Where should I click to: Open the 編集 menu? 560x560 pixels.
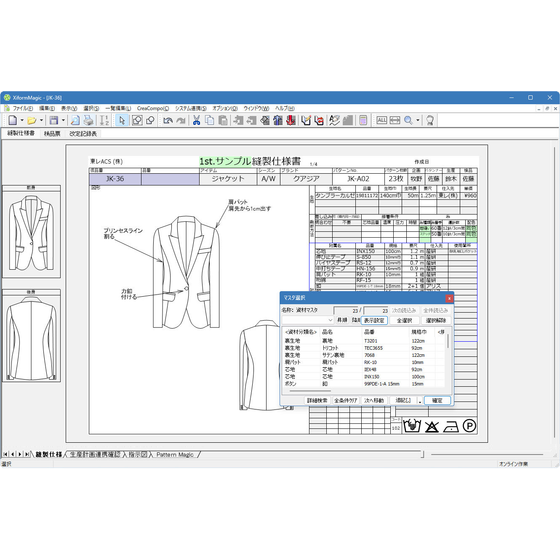[47, 108]
